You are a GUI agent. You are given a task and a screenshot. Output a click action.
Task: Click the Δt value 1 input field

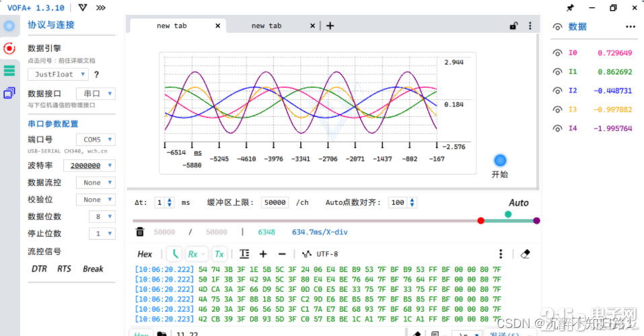tap(159, 203)
